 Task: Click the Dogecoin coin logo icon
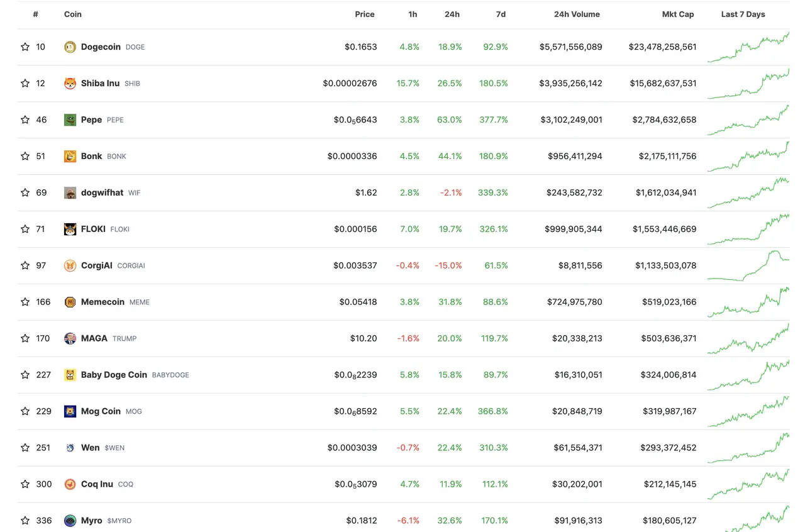pyautogui.click(x=70, y=47)
